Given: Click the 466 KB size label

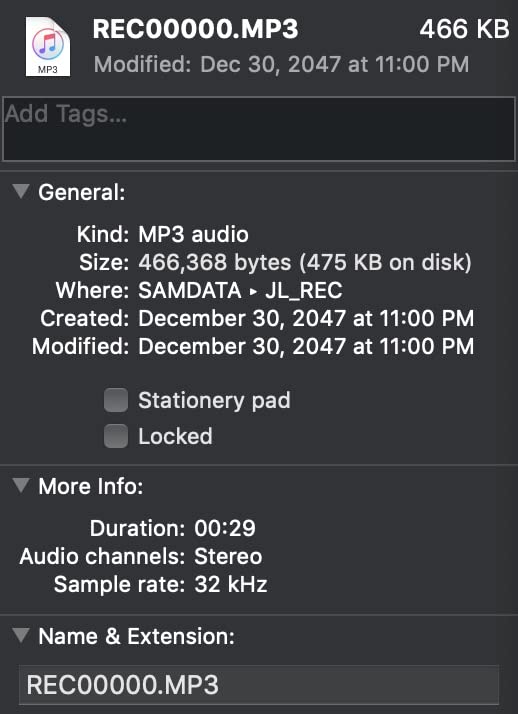Looking at the screenshot, I should click(x=464, y=29).
